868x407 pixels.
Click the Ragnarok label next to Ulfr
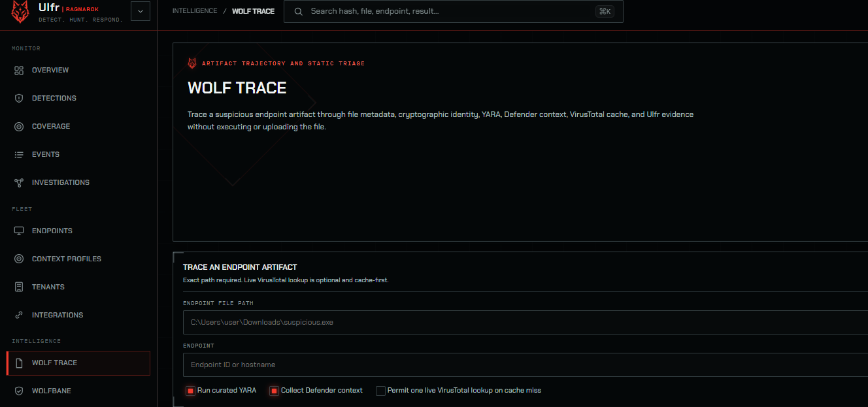(x=82, y=10)
